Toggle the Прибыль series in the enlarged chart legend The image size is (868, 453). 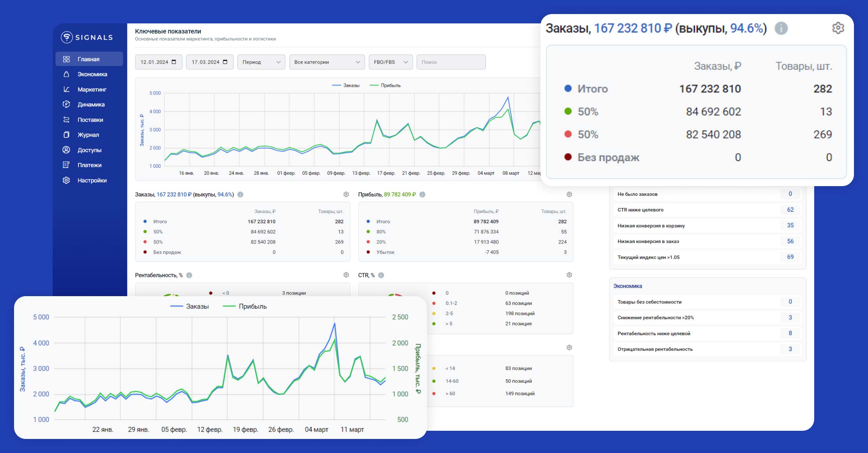(x=245, y=306)
